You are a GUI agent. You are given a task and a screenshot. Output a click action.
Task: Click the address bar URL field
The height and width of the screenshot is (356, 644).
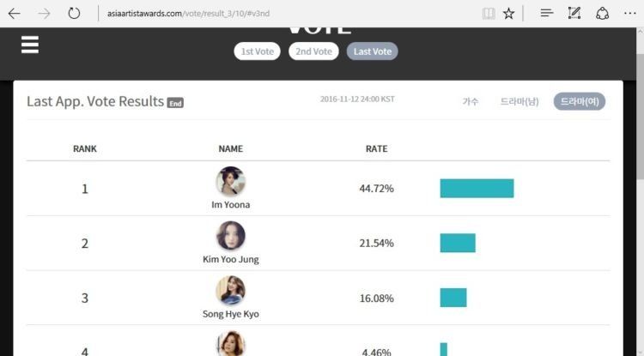[x=288, y=14]
